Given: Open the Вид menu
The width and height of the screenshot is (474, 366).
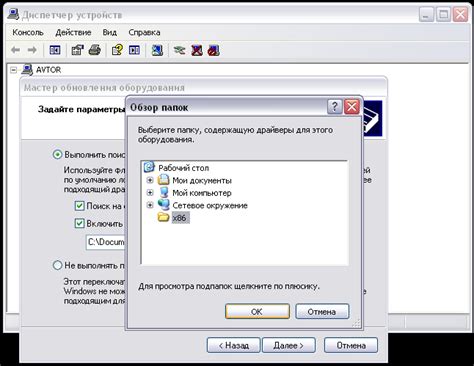Looking at the screenshot, I should [x=110, y=32].
